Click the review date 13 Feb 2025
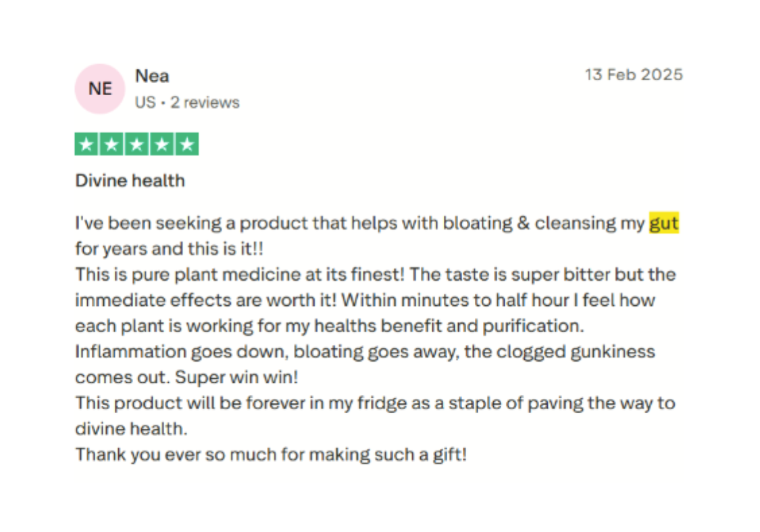The width and height of the screenshot is (760, 532). coord(633,74)
